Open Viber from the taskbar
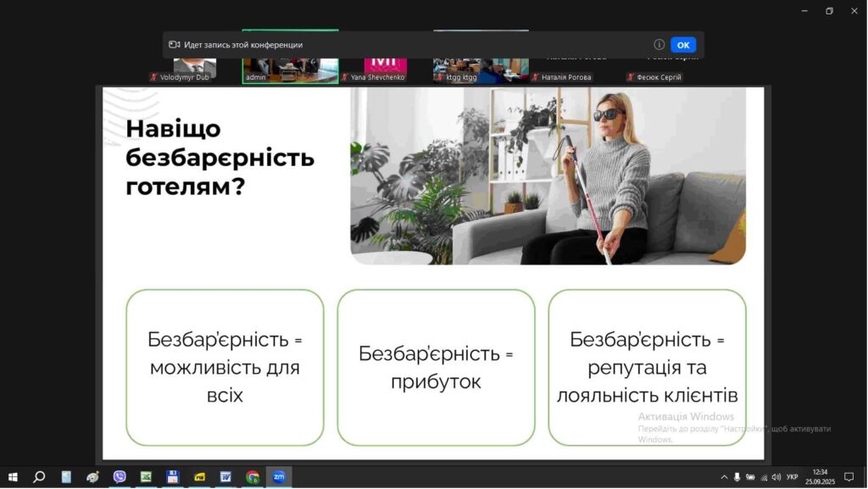The height and width of the screenshot is (489, 868). point(120,477)
